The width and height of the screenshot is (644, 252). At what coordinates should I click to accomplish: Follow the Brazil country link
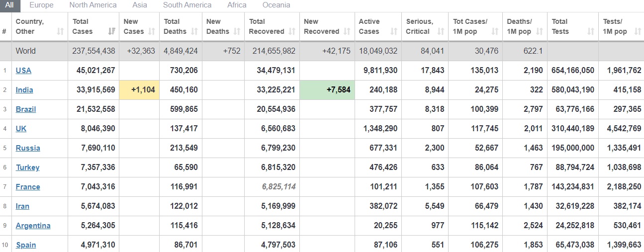pyautogui.click(x=26, y=109)
